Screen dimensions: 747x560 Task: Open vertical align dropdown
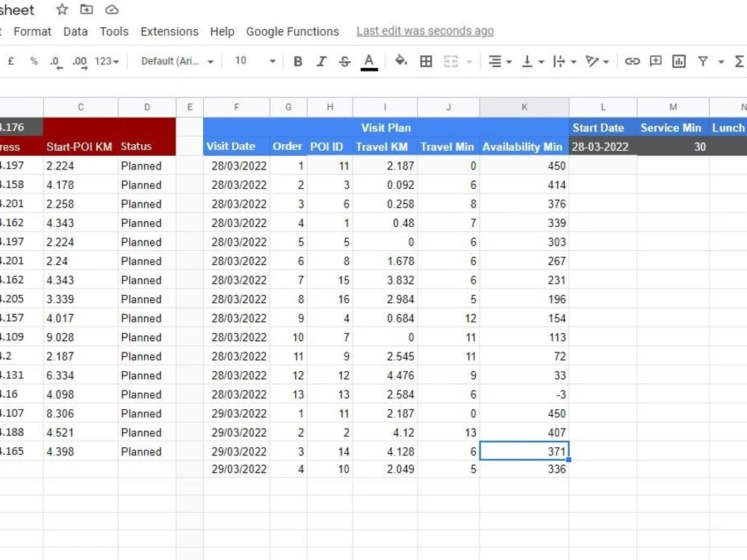pyautogui.click(x=533, y=61)
